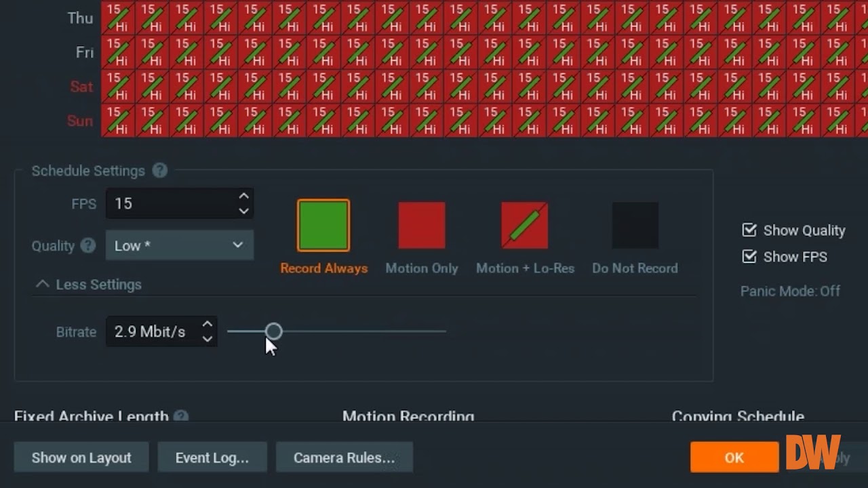Open the Schedule Settings help icon
This screenshot has height=488, width=868.
pos(159,171)
